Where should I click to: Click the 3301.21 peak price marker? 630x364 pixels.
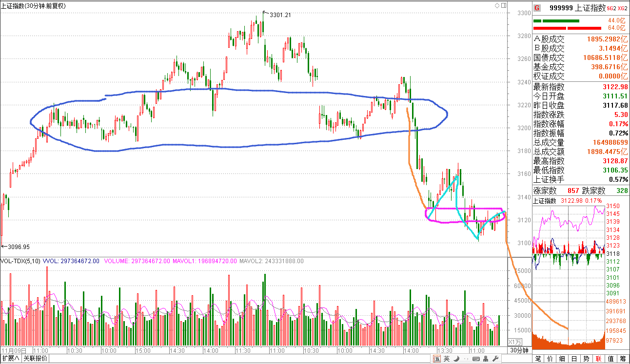[280, 15]
